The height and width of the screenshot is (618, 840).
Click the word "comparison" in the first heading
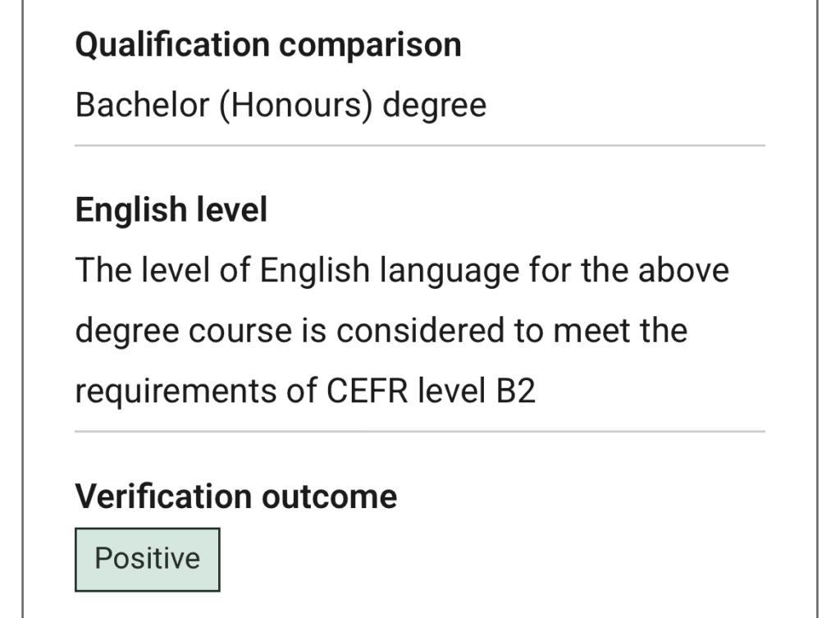click(369, 44)
